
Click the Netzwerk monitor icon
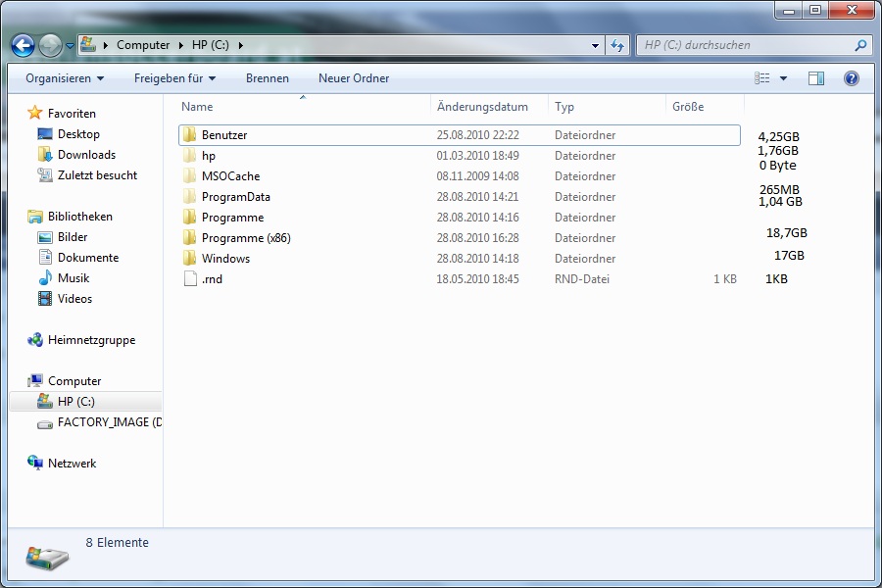coord(35,464)
